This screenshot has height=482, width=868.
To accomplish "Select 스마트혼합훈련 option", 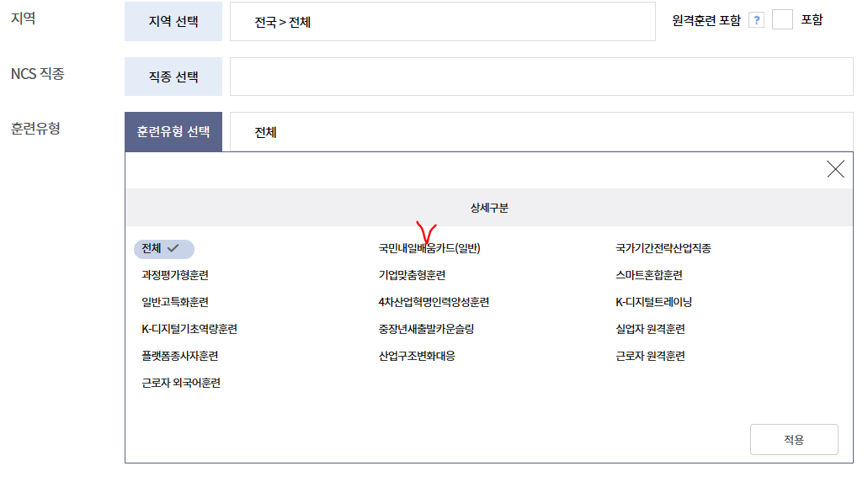I will pyautogui.click(x=649, y=275).
